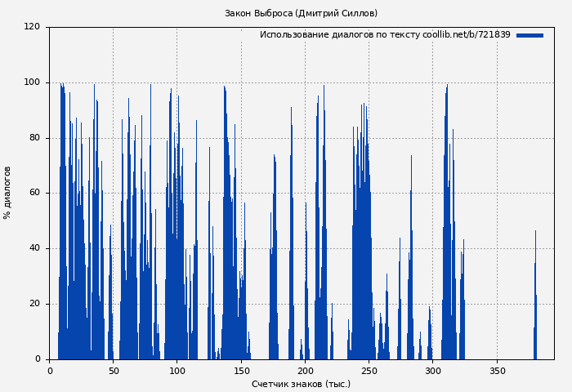Click the 200 tick label on the X-axis
Viewport: 572px width, 392px height.
pyautogui.click(x=305, y=371)
